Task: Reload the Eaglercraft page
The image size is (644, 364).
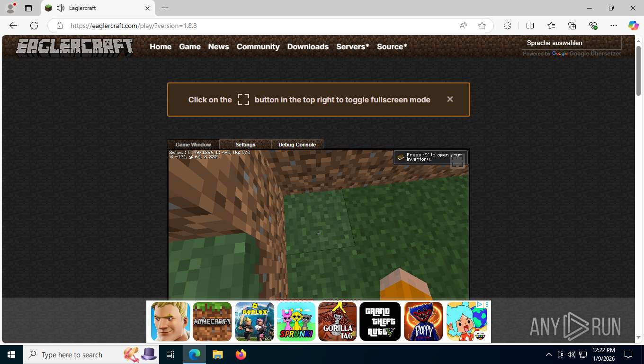Action: coord(34,26)
